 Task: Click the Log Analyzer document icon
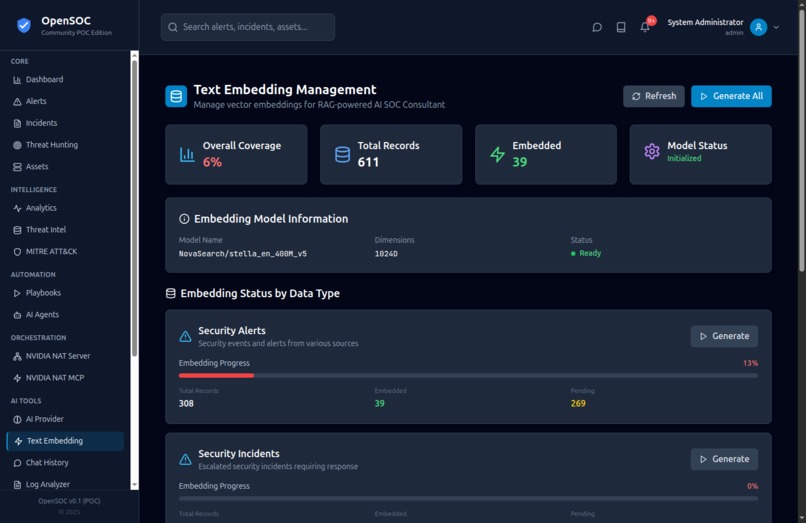click(17, 484)
